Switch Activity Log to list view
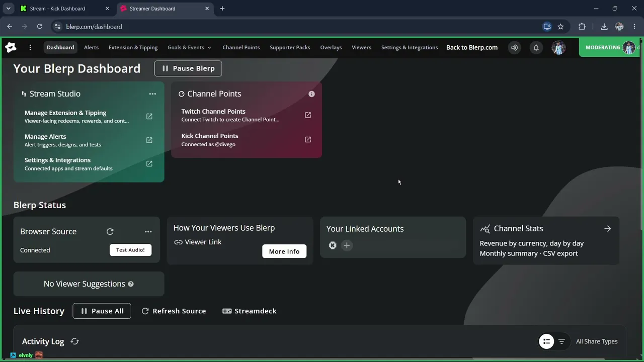This screenshot has width=644, height=362. coord(546,341)
